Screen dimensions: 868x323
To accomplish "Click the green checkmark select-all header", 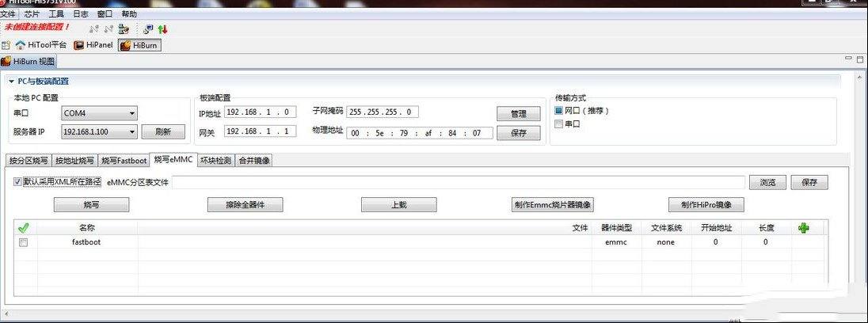I will point(23,227).
